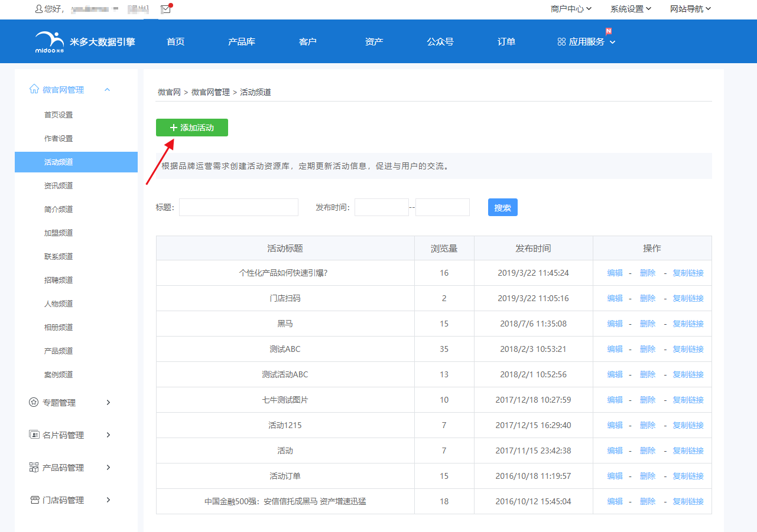Screen dimensions: 757x532
Task: Click 删除 for 活动1215 row
Action: pos(648,425)
